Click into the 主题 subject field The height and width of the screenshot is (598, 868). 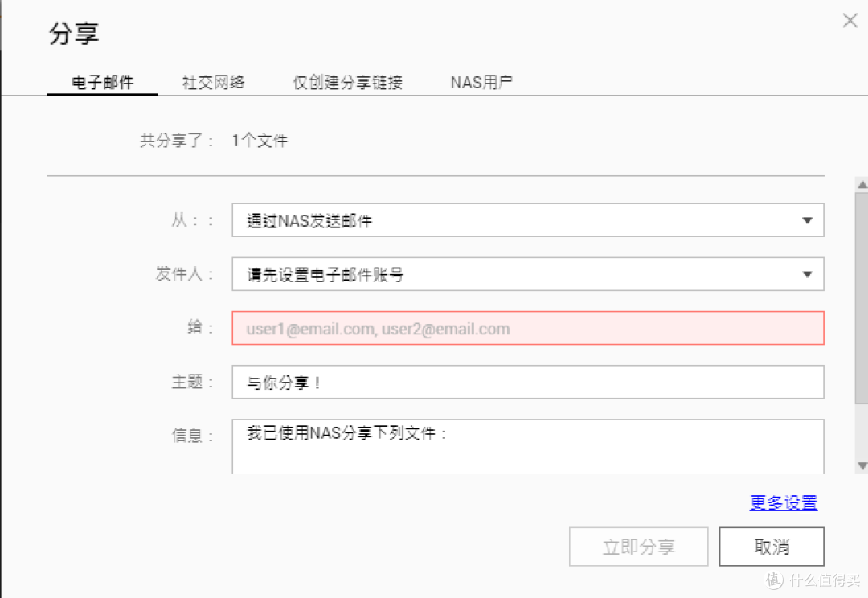coord(527,382)
